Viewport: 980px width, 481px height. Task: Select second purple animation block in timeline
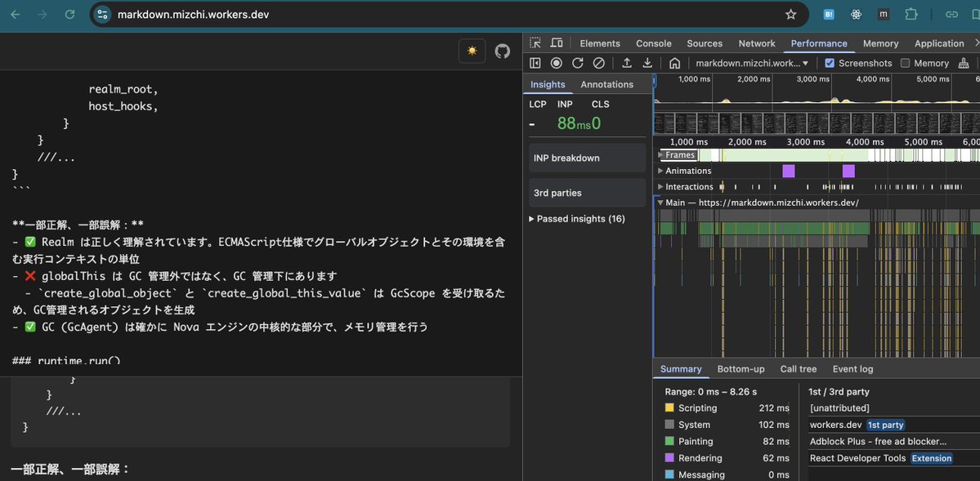coord(848,171)
